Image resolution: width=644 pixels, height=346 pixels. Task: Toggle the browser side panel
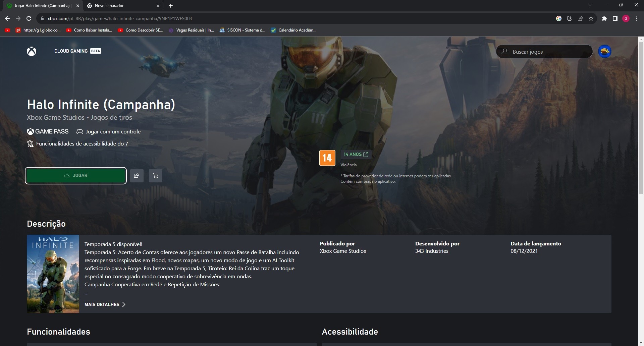click(615, 18)
